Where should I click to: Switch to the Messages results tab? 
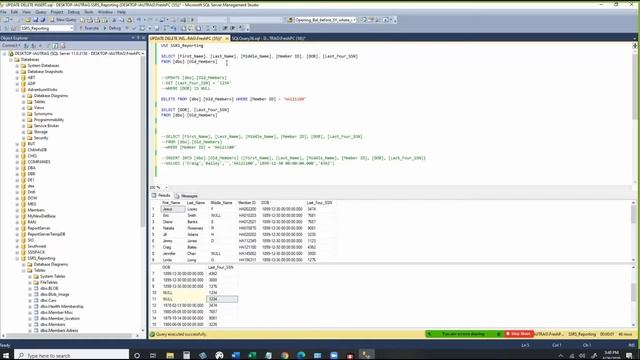186,196
